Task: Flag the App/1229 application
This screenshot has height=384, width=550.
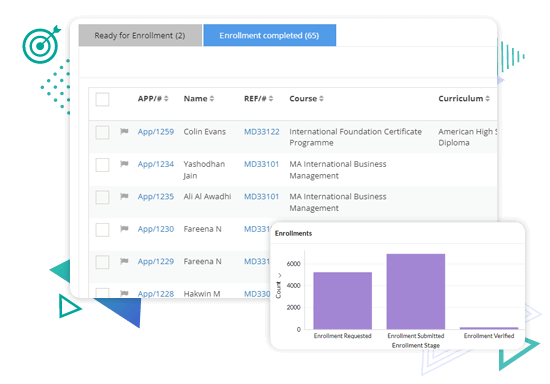Action: coord(124,261)
